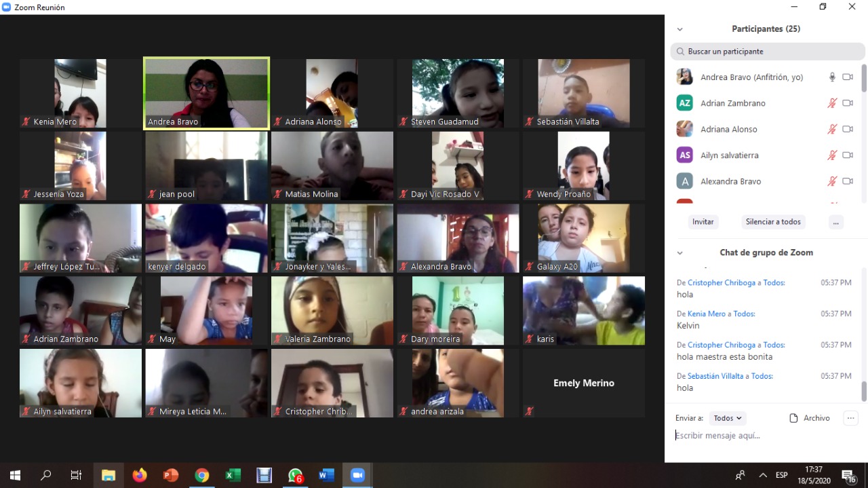Image resolution: width=868 pixels, height=488 pixels.
Task: Open Word from the taskbar
Action: pos(327,475)
